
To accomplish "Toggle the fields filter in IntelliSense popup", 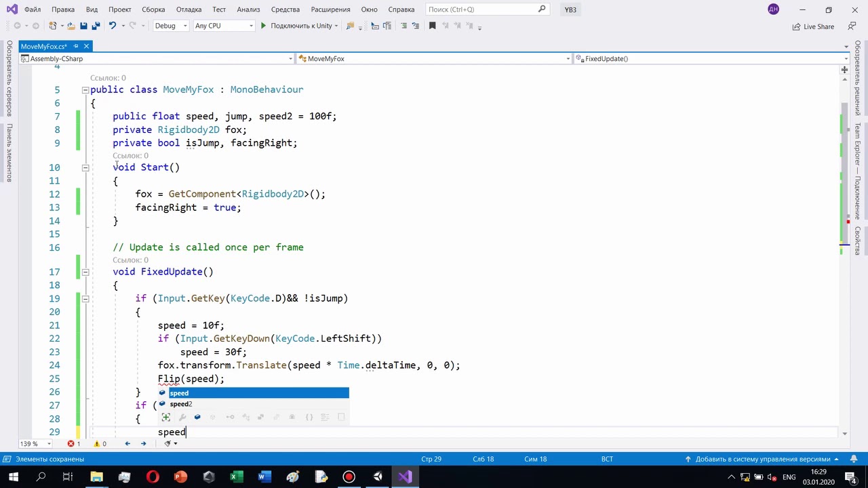I will click(x=197, y=417).
